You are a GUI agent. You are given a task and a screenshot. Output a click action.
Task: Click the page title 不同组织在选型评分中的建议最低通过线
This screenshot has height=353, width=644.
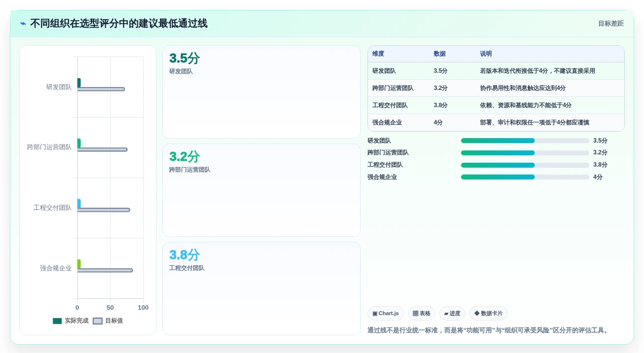click(x=119, y=24)
